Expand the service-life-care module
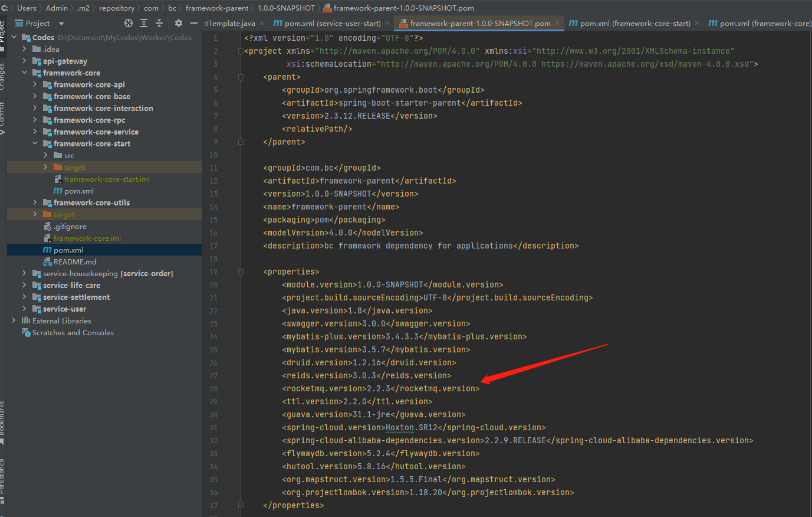This screenshot has width=812, height=517. click(x=24, y=285)
